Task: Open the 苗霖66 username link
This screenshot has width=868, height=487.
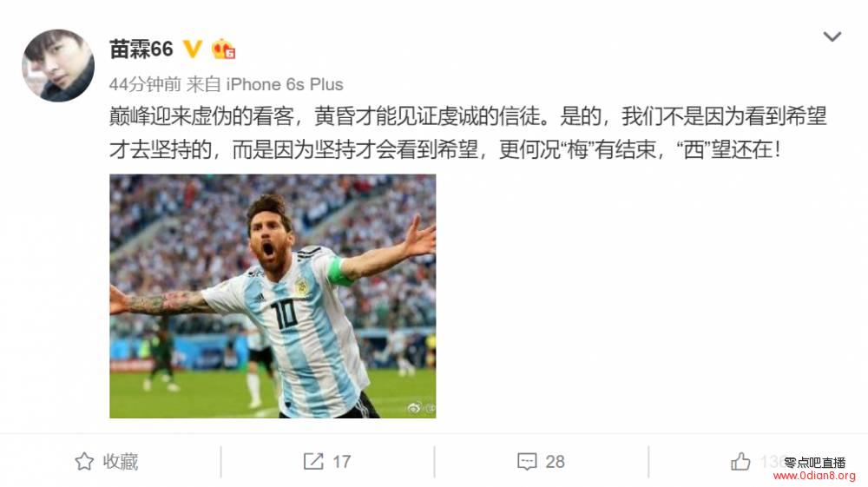Action: (141, 49)
